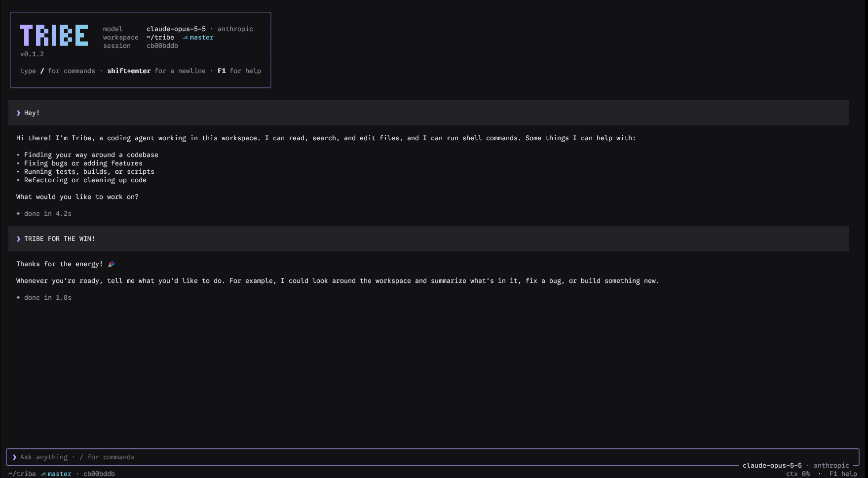Click 'shift+enter' hint in header
Viewport: 868px width, 478px height.
(x=129, y=71)
